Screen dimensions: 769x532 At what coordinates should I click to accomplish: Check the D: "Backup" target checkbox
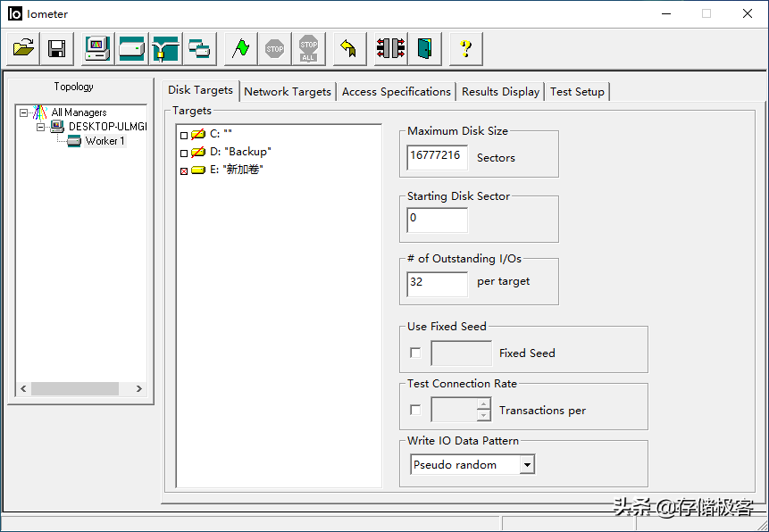point(184,154)
